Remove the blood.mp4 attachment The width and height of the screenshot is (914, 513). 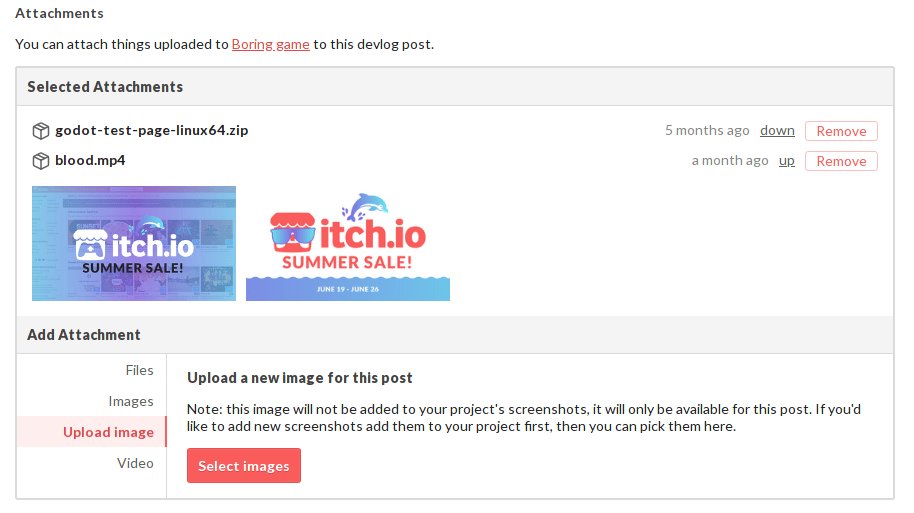point(841,161)
